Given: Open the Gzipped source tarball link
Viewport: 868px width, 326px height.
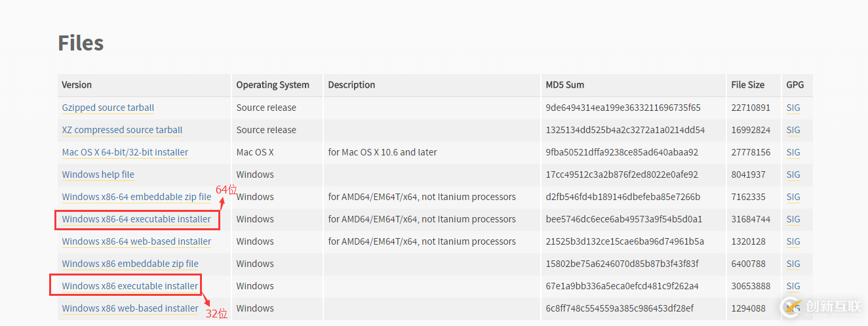Looking at the screenshot, I should 108,108.
